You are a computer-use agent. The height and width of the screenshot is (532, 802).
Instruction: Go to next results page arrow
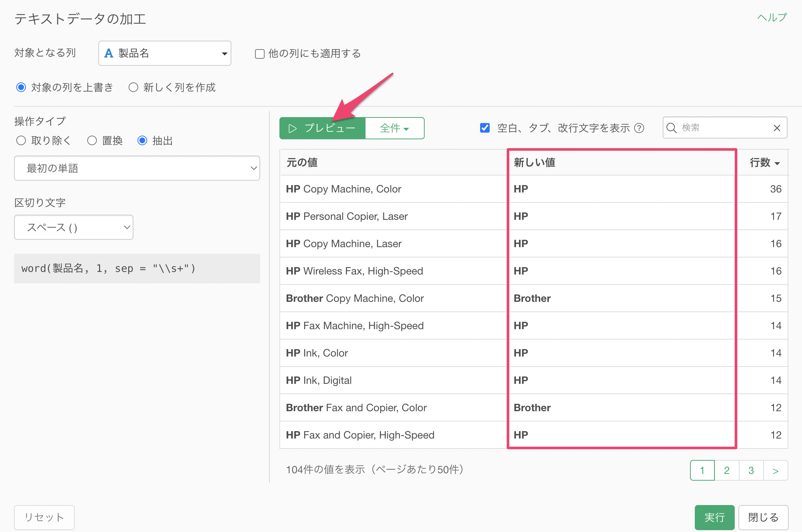[775, 470]
